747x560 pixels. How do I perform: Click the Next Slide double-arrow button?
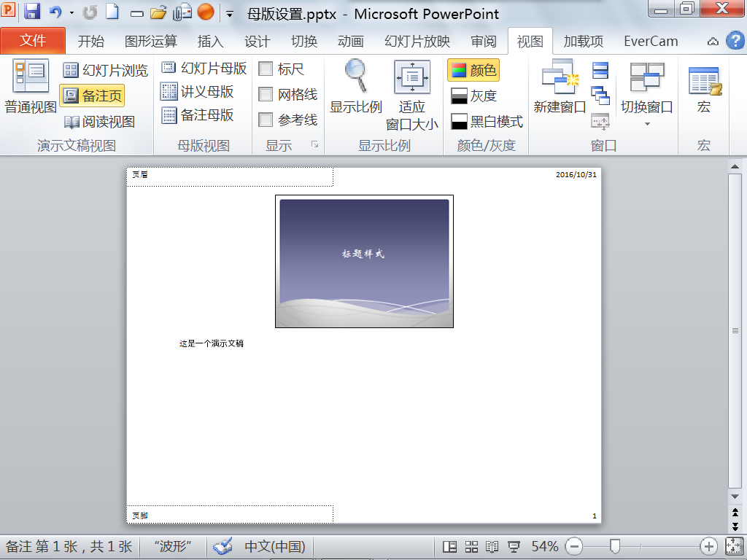point(735,526)
